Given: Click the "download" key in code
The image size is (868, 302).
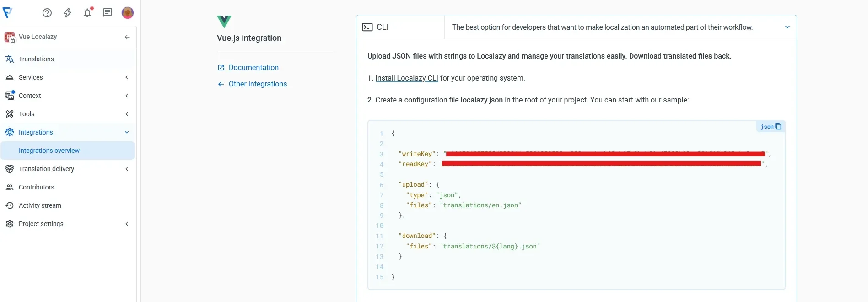Looking at the screenshot, I should click(417, 236).
